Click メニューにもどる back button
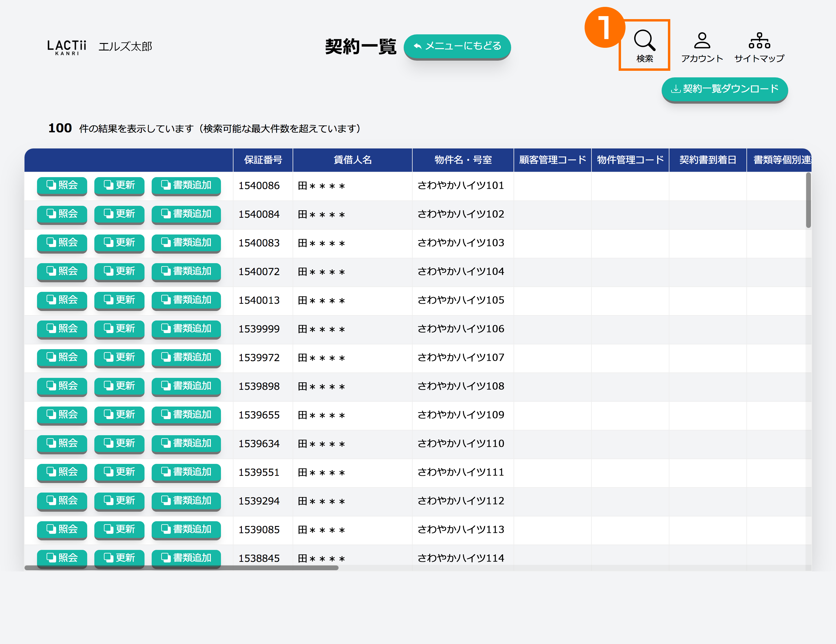Image resolution: width=836 pixels, height=644 pixels. tap(457, 46)
